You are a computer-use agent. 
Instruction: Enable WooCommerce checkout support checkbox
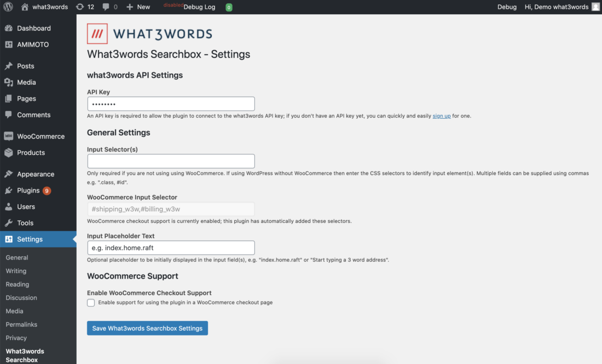[x=91, y=303]
